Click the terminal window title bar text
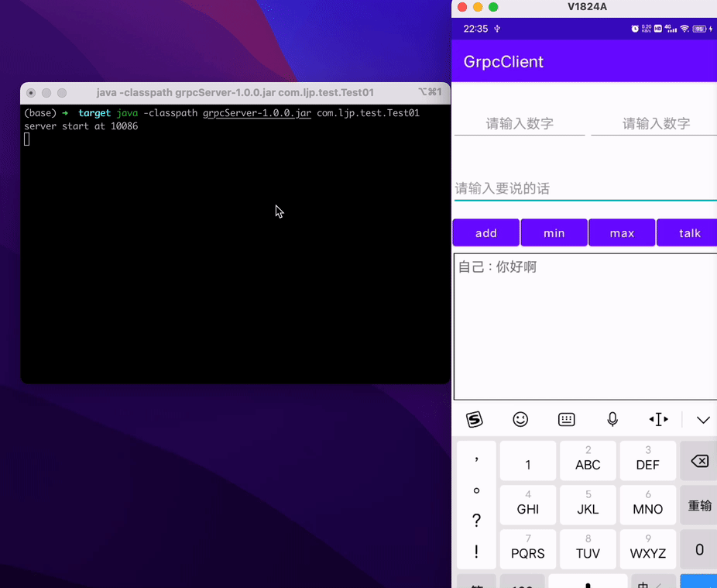Viewport: 717px width, 588px height. pyautogui.click(x=235, y=92)
